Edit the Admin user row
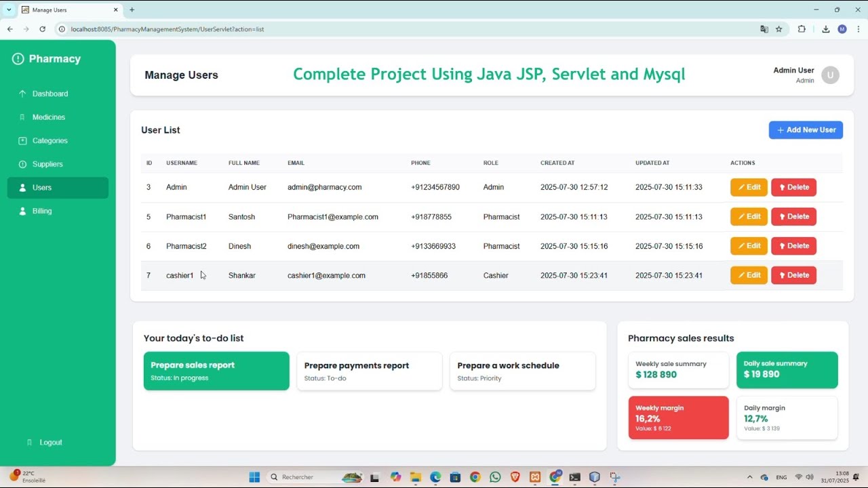Viewport: 868px width, 488px height. pyautogui.click(x=749, y=187)
